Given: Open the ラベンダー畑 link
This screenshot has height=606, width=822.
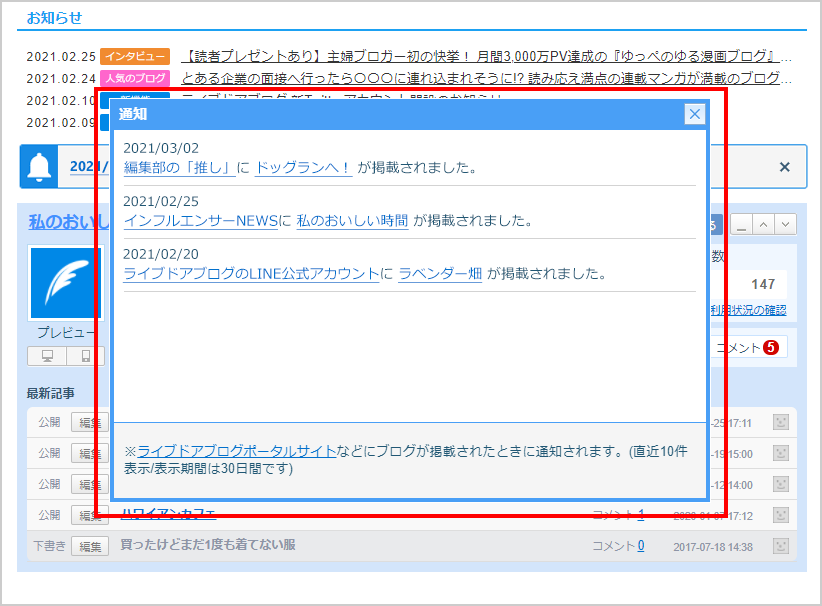Looking at the screenshot, I should [x=440, y=274].
